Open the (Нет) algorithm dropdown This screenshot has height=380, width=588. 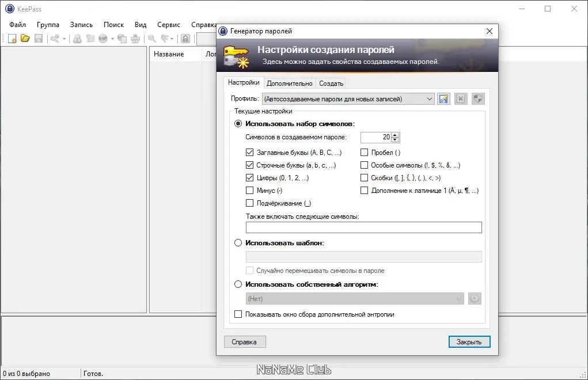[355, 299]
